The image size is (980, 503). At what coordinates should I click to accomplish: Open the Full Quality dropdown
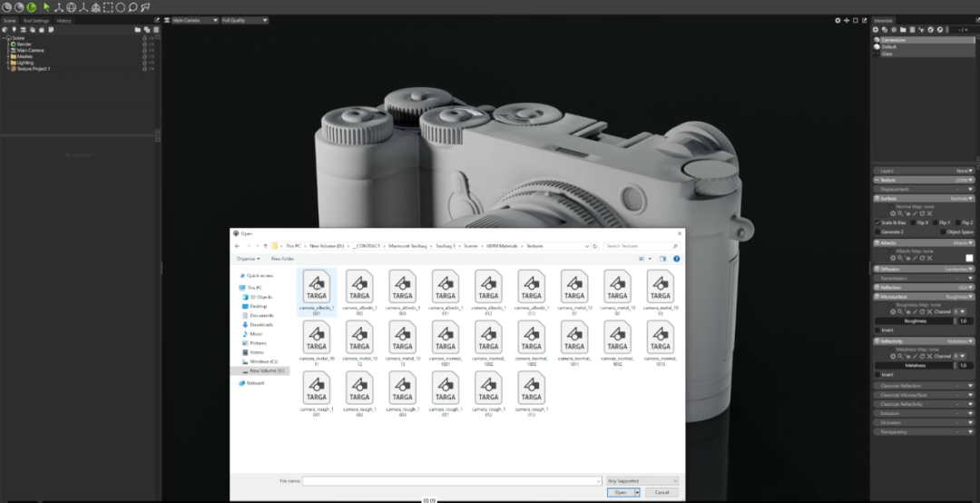(x=244, y=21)
